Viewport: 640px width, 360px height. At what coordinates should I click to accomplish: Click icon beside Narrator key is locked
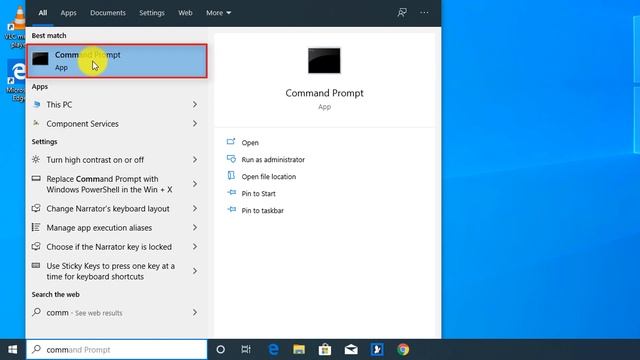(x=36, y=246)
